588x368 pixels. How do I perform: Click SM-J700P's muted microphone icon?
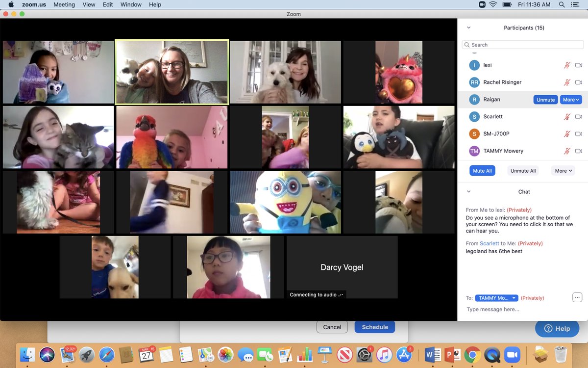tap(567, 134)
